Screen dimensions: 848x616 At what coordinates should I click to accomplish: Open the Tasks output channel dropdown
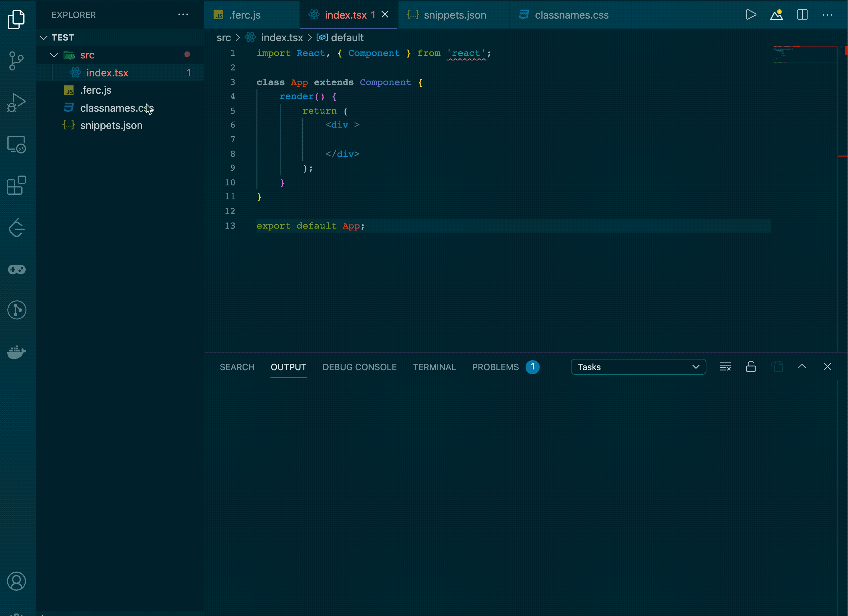tap(638, 367)
